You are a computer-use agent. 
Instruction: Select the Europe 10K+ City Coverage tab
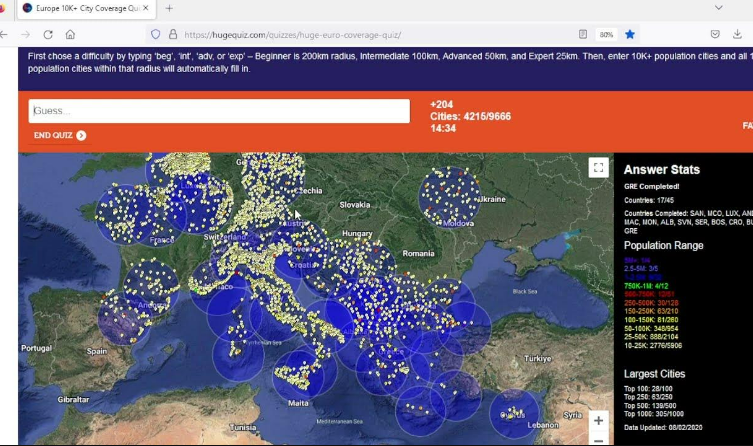85,9
